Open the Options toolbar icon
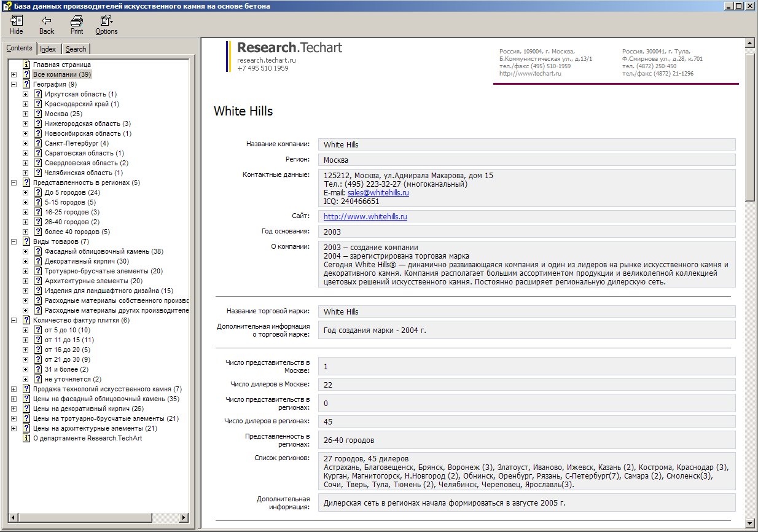This screenshot has width=758, height=532. tap(106, 20)
